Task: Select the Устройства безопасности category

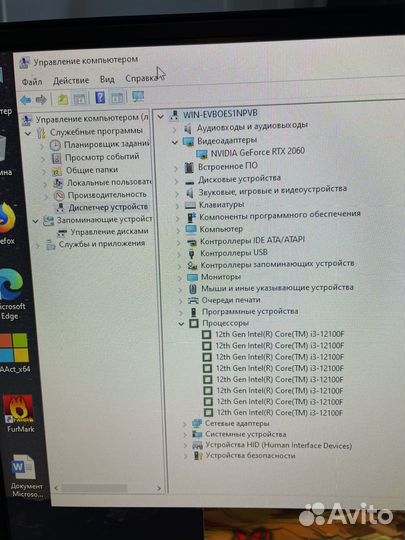Action: coord(250,456)
